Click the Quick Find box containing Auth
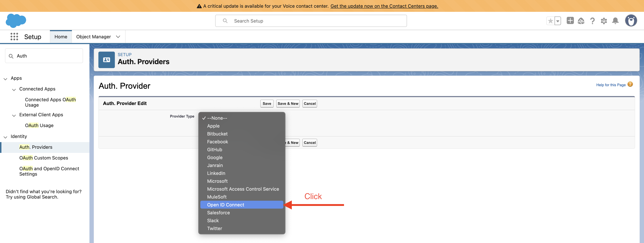Viewport: 644px width, 243px height. tap(44, 56)
